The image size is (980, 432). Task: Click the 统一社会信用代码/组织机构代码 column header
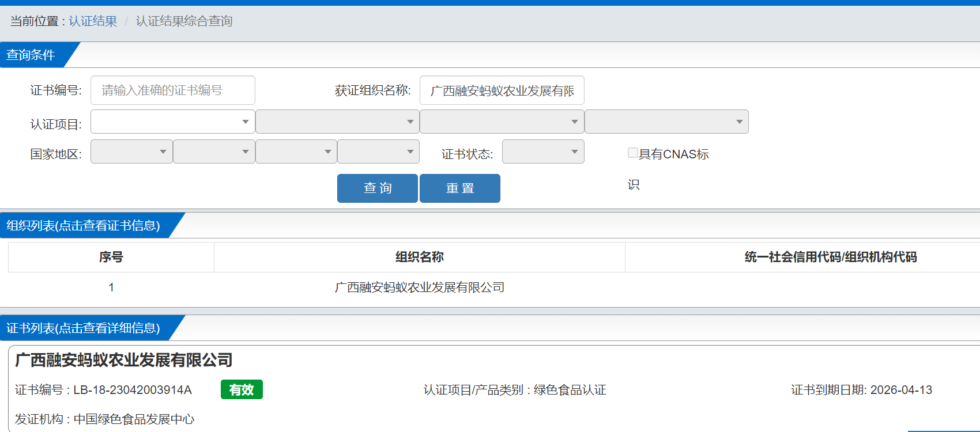point(831,257)
